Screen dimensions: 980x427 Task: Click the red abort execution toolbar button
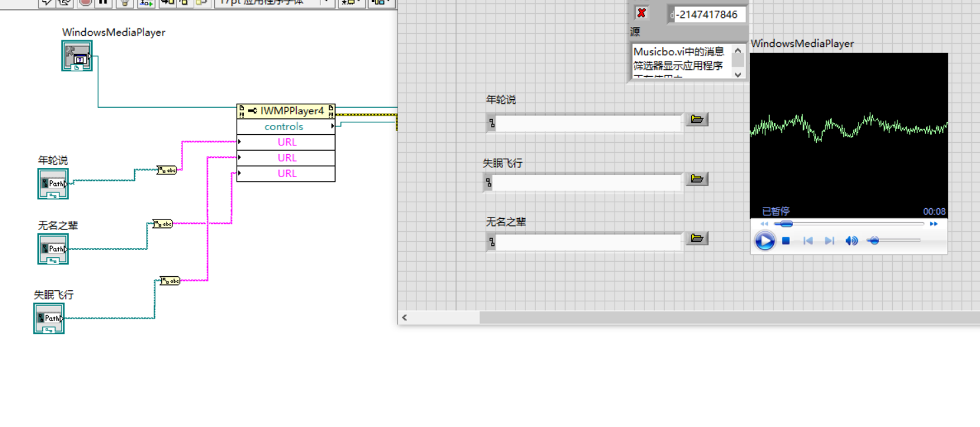85,2
